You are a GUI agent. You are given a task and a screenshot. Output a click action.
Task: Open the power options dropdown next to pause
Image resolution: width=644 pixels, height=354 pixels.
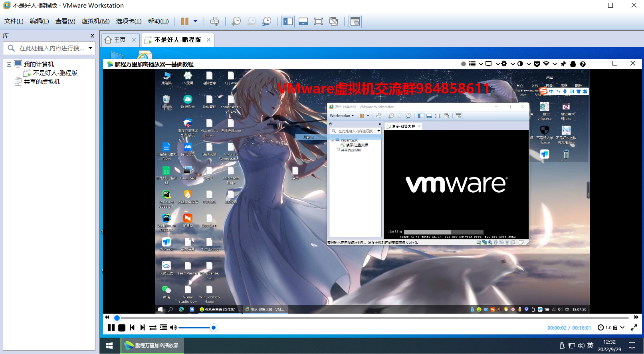point(195,21)
